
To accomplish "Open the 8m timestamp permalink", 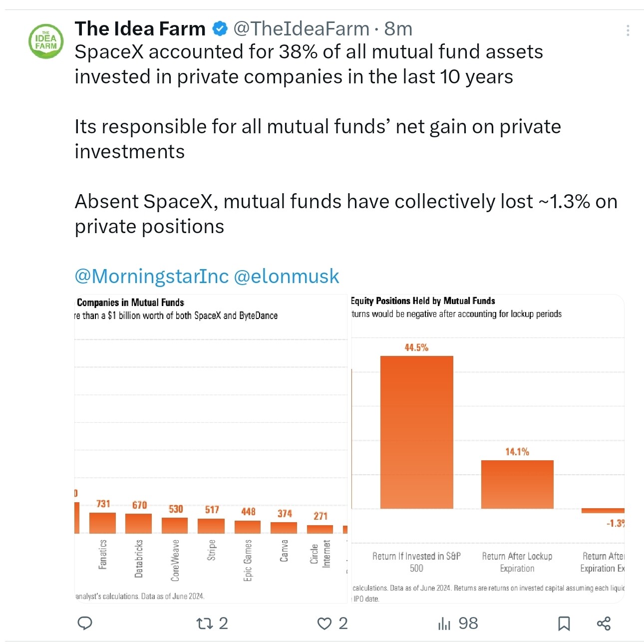I will click(398, 29).
